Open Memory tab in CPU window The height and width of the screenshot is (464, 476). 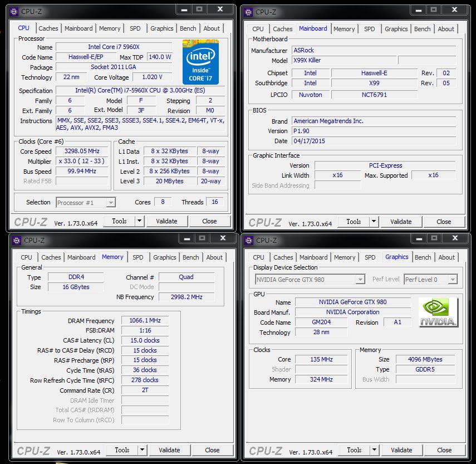coord(110,28)
